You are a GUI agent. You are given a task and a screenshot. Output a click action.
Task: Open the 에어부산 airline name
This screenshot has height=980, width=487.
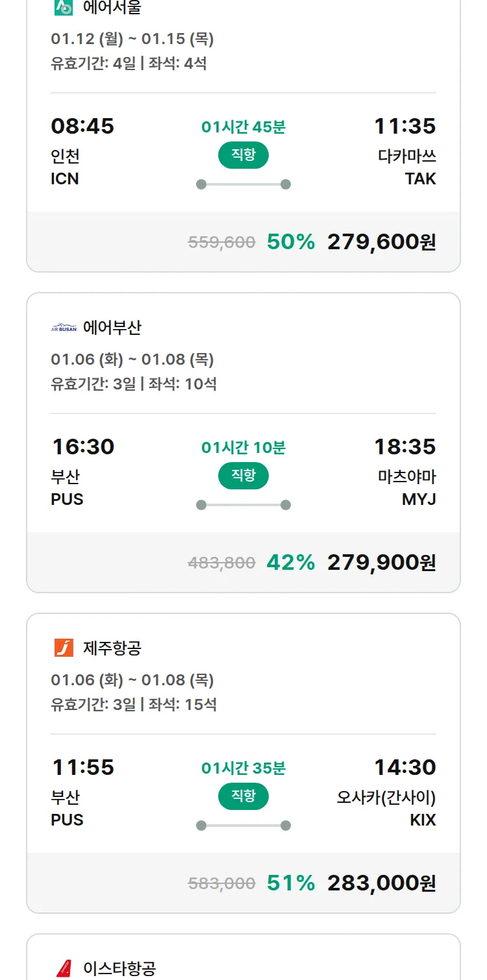coord(112,328)
